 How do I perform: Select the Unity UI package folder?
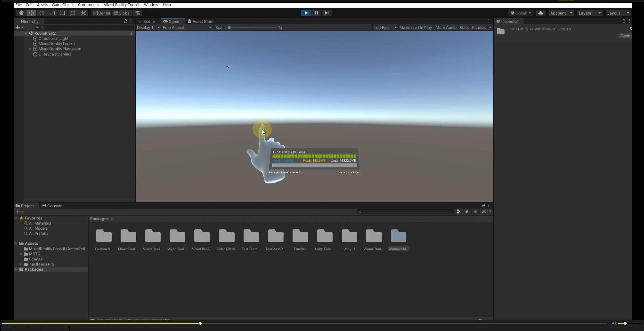tap(349, 240)
